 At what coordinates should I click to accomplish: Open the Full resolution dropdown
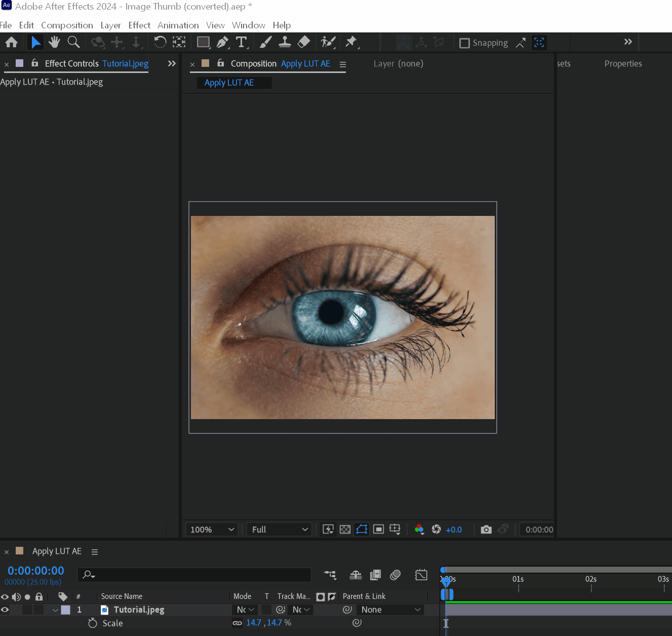(x=280, y=530)
